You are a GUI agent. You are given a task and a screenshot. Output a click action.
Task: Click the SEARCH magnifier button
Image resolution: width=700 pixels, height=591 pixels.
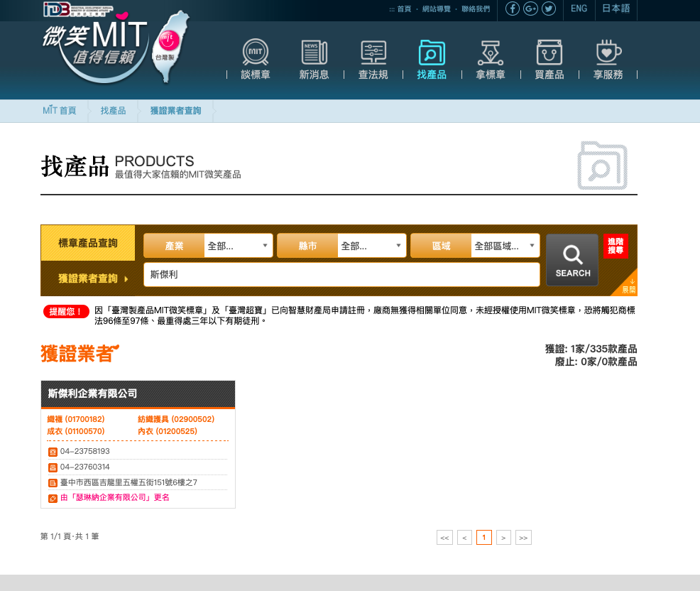pyautogui.click(x=572, y=260)
